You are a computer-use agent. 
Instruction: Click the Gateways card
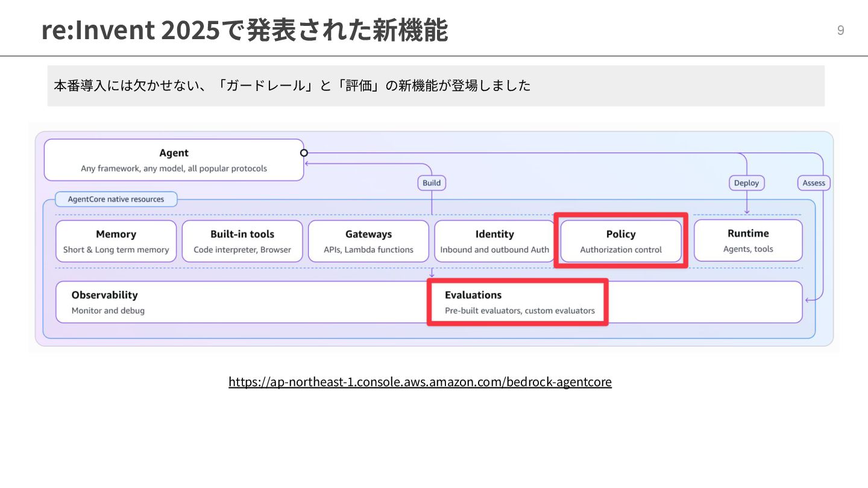tap(368, 241)
